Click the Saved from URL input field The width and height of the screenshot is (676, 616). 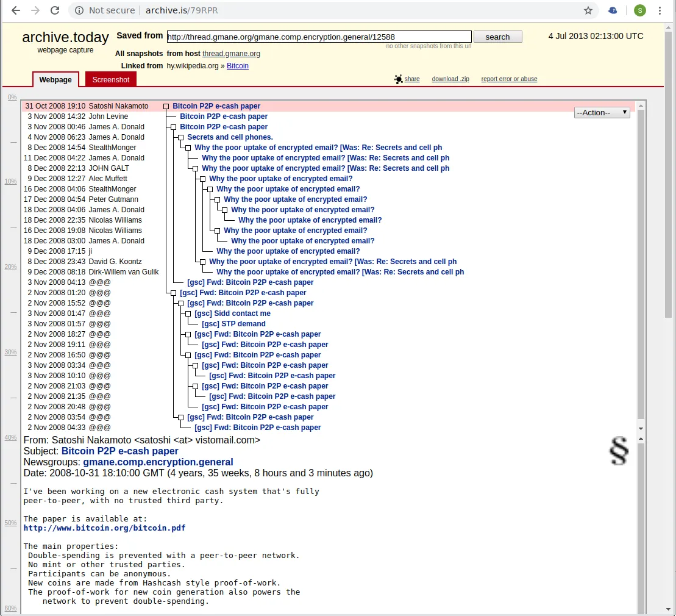tap(319, 37)
